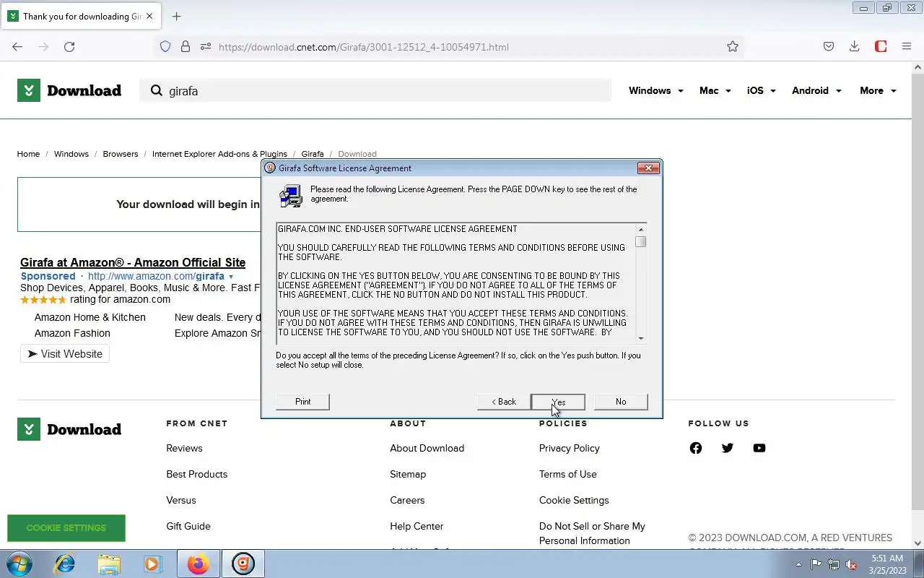The height and width of the screenshot is (578, 924).
Task: Click Back in the license dialog
Action: click(x=504, y=402)
